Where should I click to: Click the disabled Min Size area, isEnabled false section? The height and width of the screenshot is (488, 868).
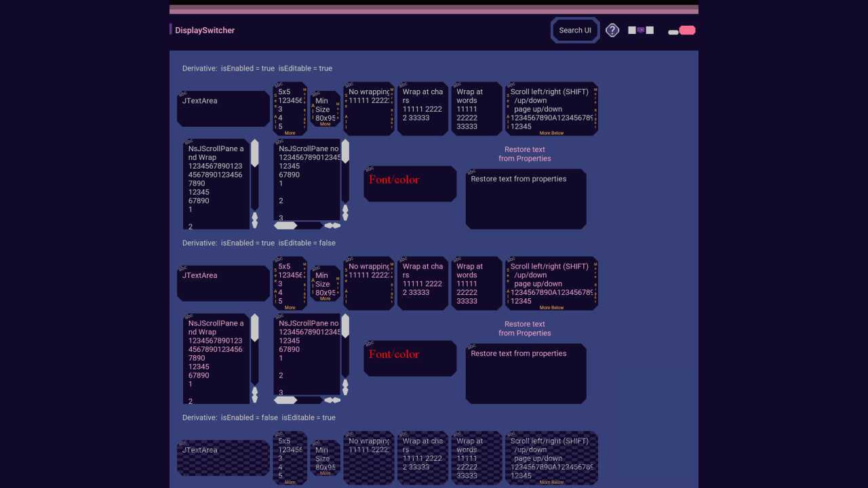click(325, 459)
